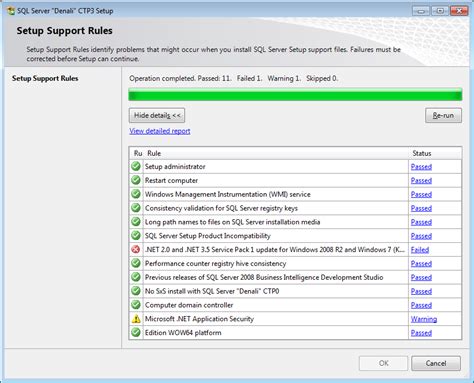Image resolution: width=474 pixels, height=383 pixels.
Task: Select 'Edition WOW64 platform' rule text
Action: 183,332
